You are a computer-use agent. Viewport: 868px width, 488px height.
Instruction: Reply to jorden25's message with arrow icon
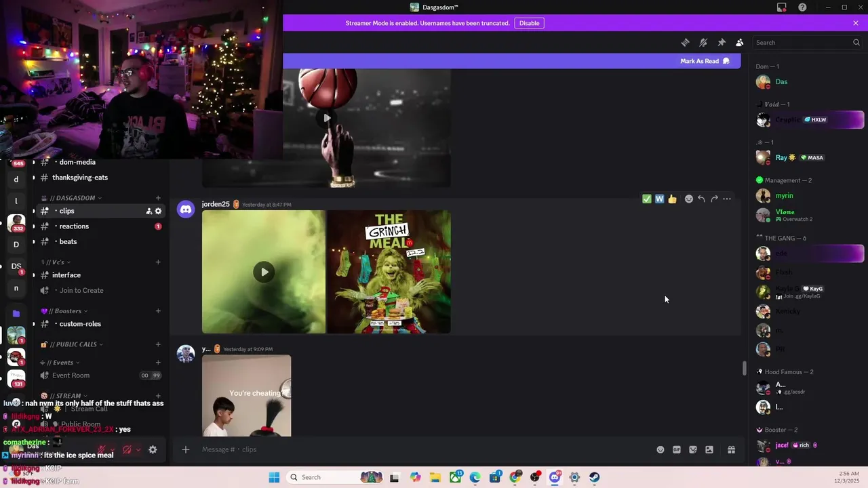pyautogui.click(x=701, y=199)
